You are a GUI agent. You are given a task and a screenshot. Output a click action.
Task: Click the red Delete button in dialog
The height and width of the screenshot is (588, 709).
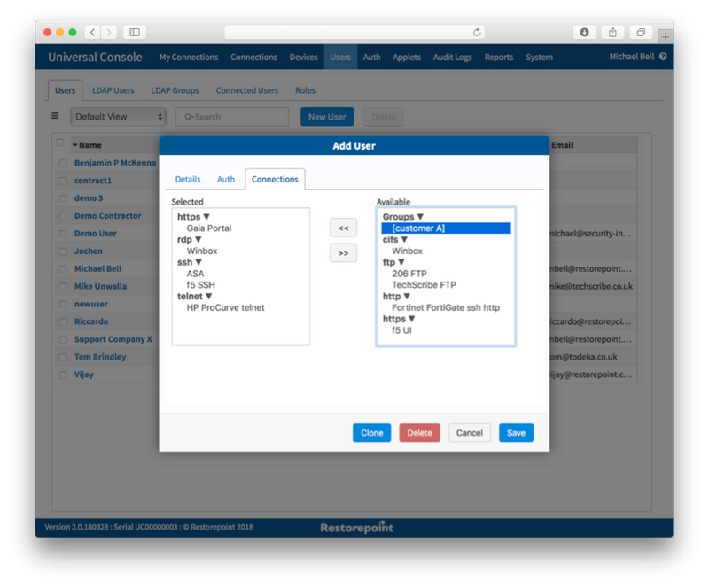click(x=419, y=433)
